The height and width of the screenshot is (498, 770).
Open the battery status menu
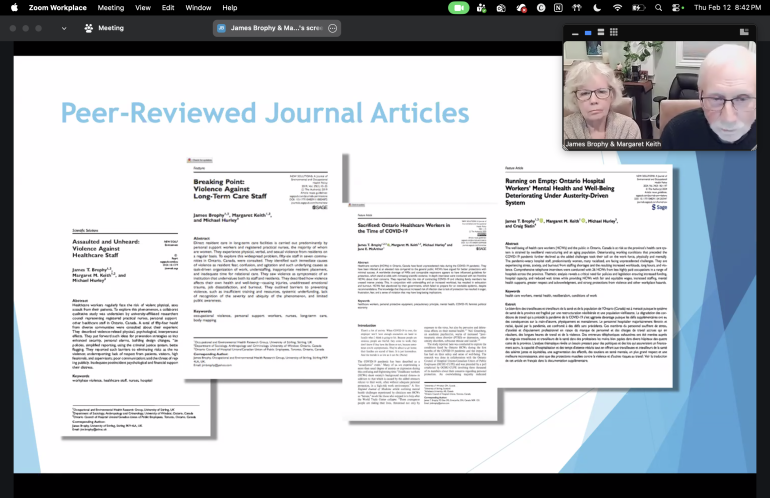pos(638,7)
